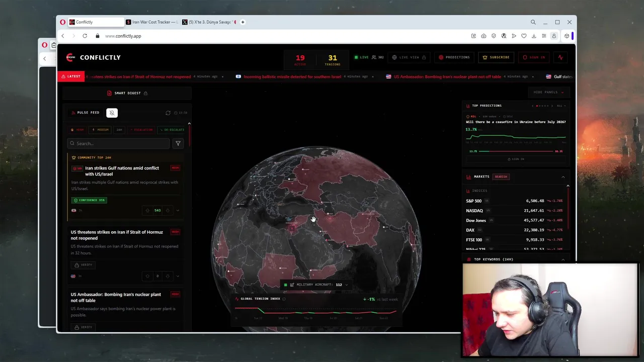Click the 19 ACTIVE counter
This screenshot has width=644, height=362.
300,60
